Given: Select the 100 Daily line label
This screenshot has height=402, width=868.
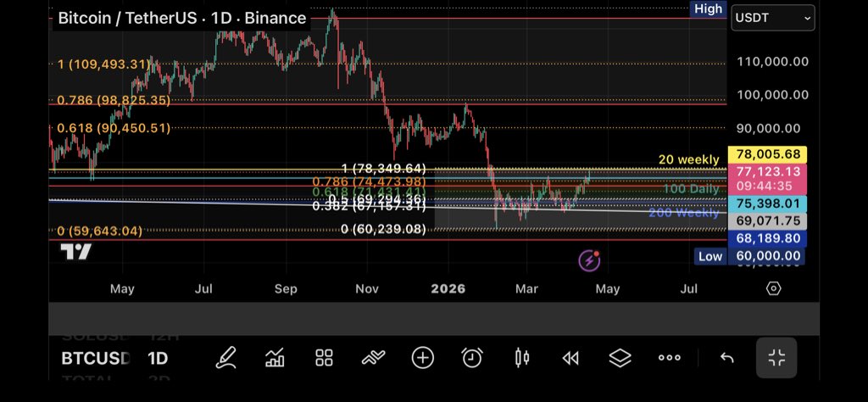Looking at the screenshot, I should coord(691,189).
